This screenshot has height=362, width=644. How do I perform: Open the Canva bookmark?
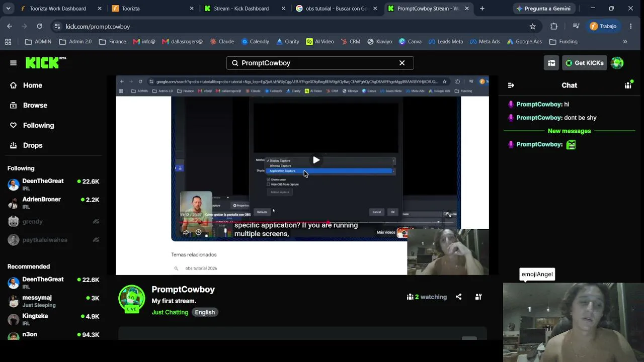(x=410, y=42)
